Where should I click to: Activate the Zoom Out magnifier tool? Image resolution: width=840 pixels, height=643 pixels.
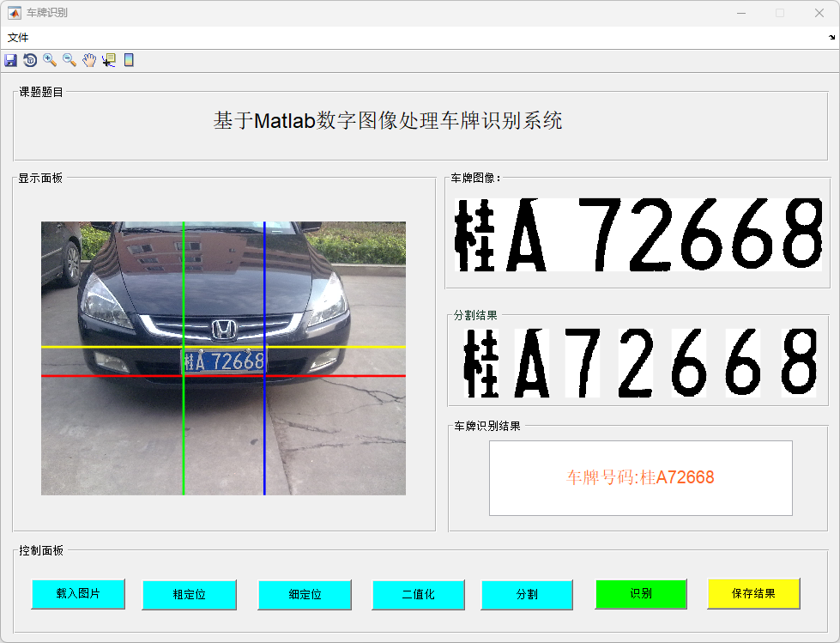coord(69,60)
